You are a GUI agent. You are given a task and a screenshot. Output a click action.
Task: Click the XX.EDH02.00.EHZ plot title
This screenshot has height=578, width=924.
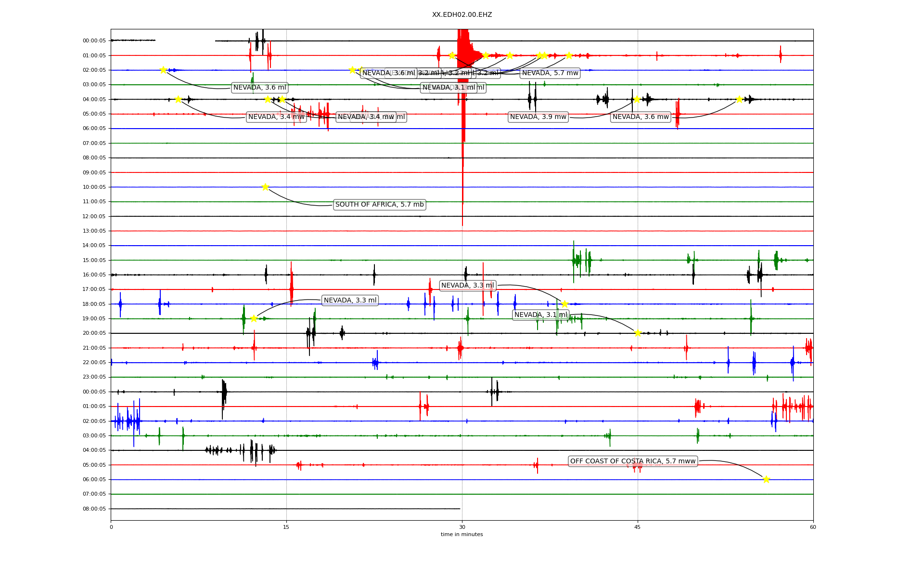(x=462, y=15)
